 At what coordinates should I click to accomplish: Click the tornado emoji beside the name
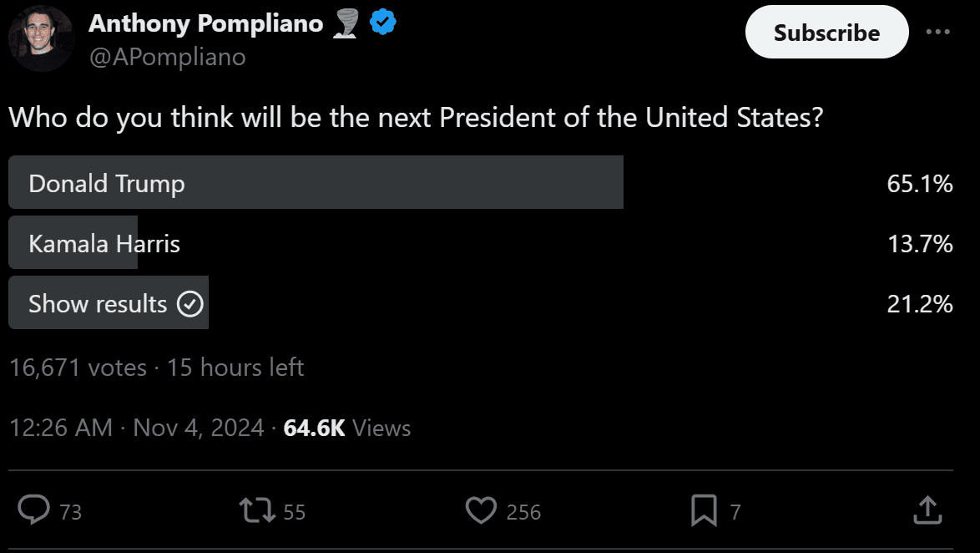click(x=346, y=23)
